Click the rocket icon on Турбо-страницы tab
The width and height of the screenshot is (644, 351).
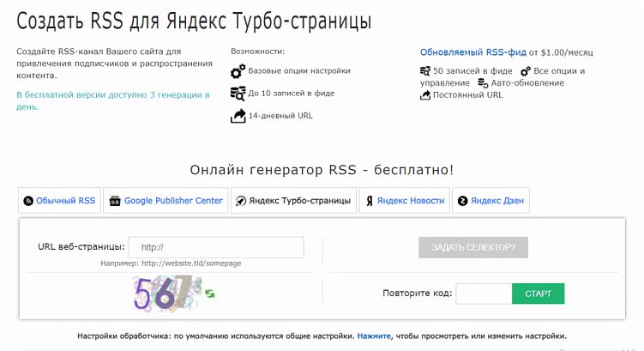coord(241,201)
